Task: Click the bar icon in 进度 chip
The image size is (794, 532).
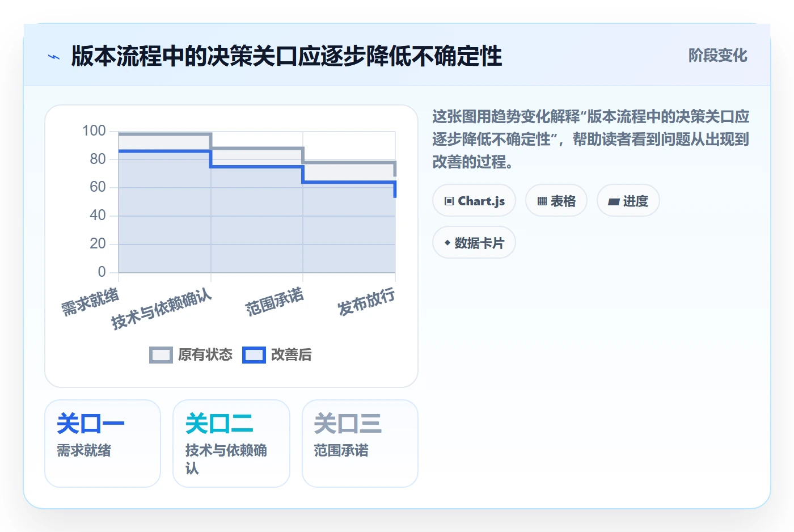Action: [x=614, y=201]
